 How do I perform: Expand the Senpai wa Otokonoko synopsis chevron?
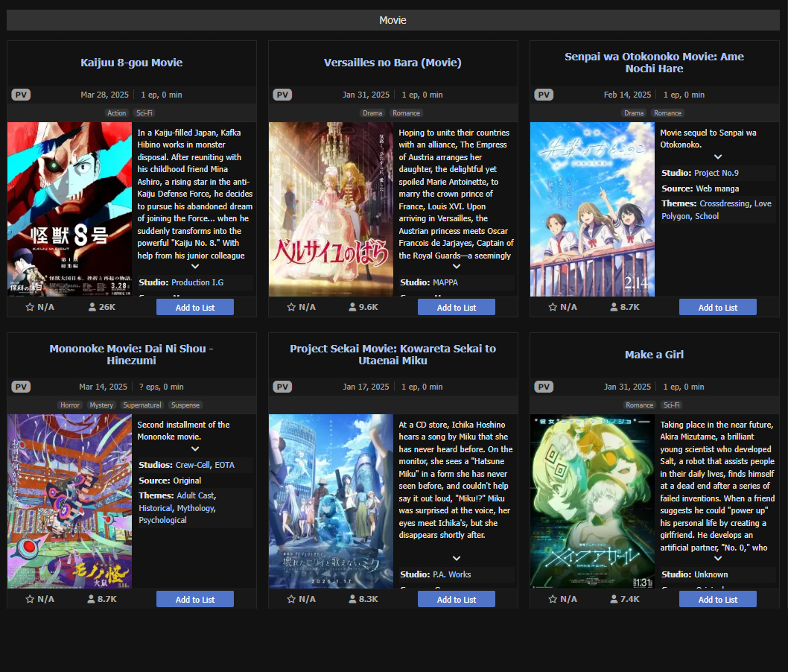pyautogui.click(x=718, y=156)
